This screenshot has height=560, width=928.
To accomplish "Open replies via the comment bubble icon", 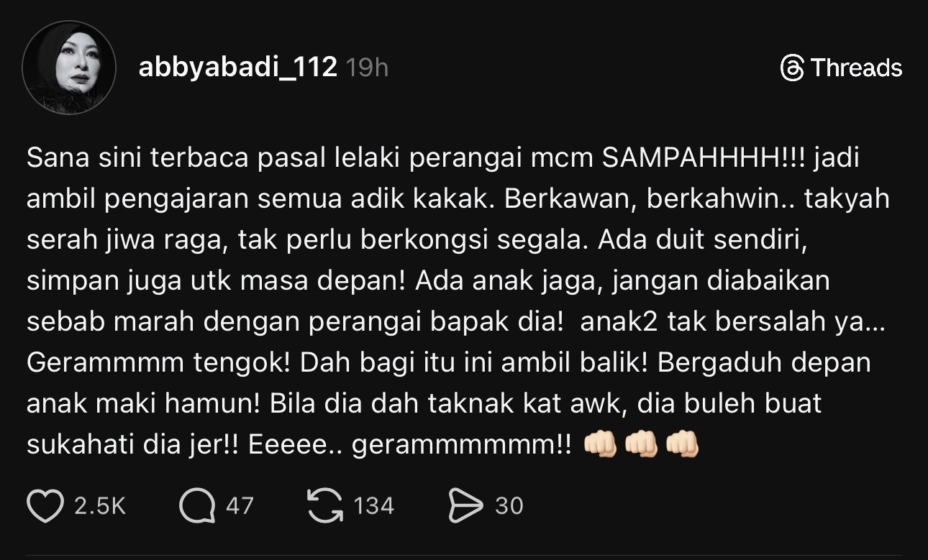I will pyautogui.click(x=197, y=506).
